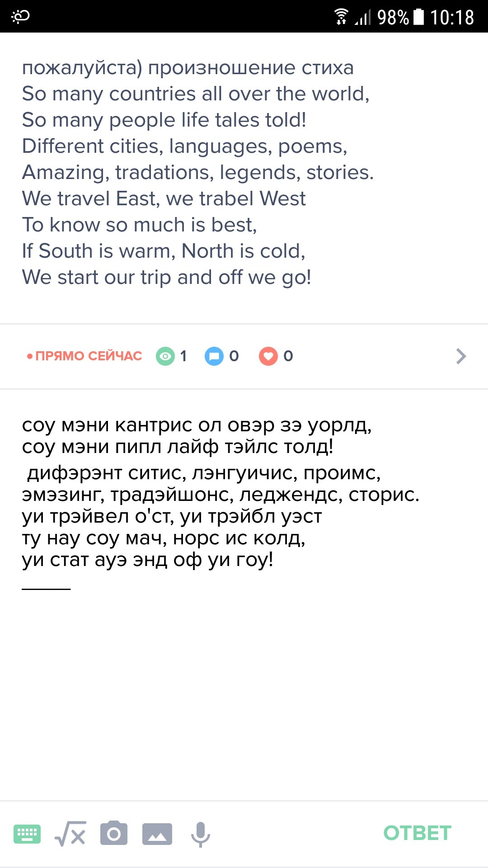
Task: Expand question details with right chevron
Action: pos(461,356)
